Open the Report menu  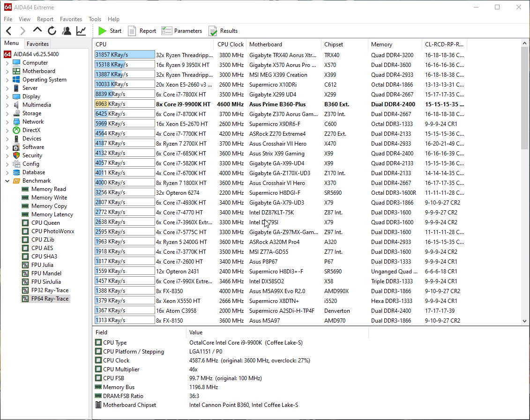click(45, 19)
